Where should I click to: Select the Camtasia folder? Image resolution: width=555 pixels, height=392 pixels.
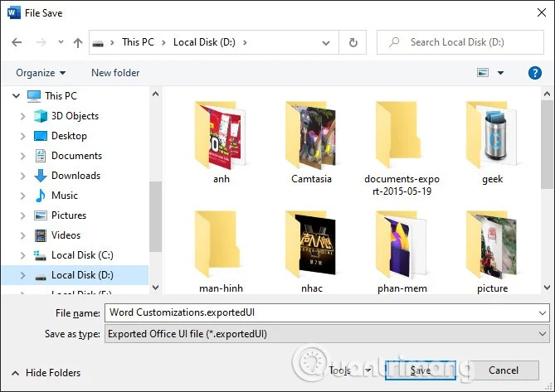pos(311,143)
